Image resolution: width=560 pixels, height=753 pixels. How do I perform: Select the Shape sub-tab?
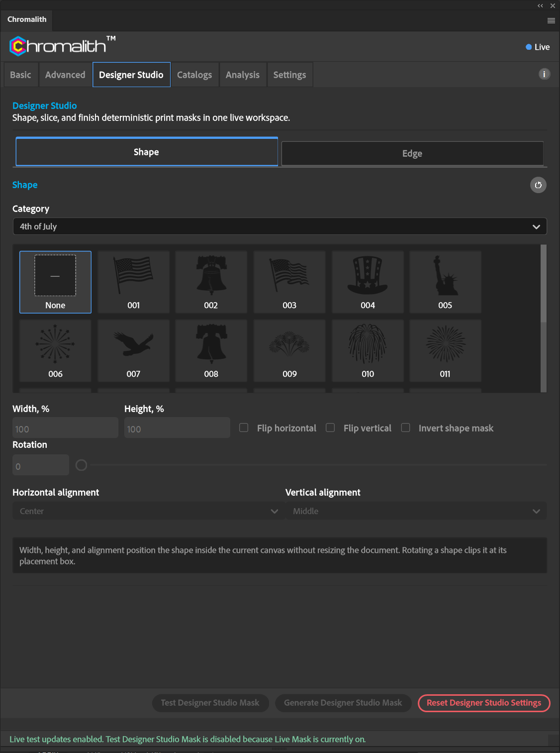point(147,152)
